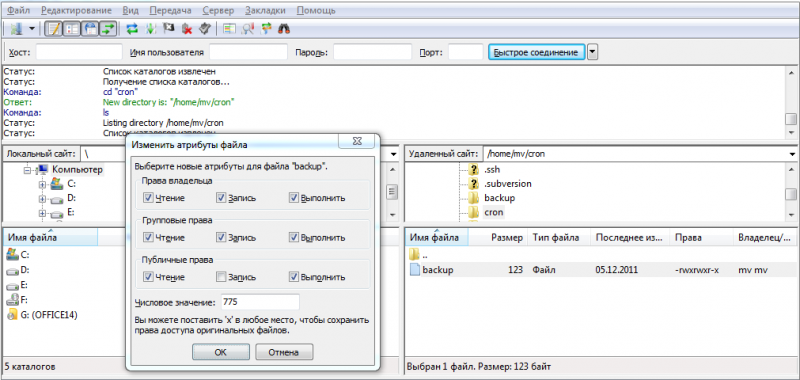The image size is (800, 380).
Task: Close the Изменить атрибуты файла dialog
Action: click(357, 141)
